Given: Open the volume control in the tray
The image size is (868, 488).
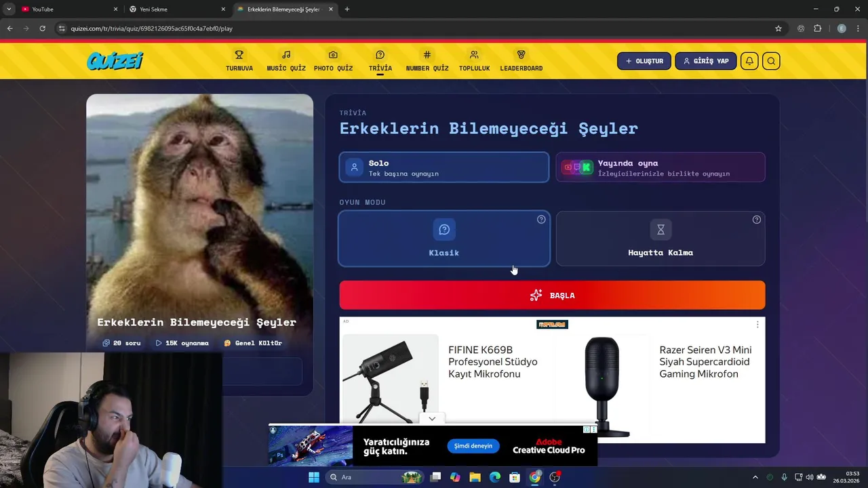Looking at the screenshot, I should point(809,477).
